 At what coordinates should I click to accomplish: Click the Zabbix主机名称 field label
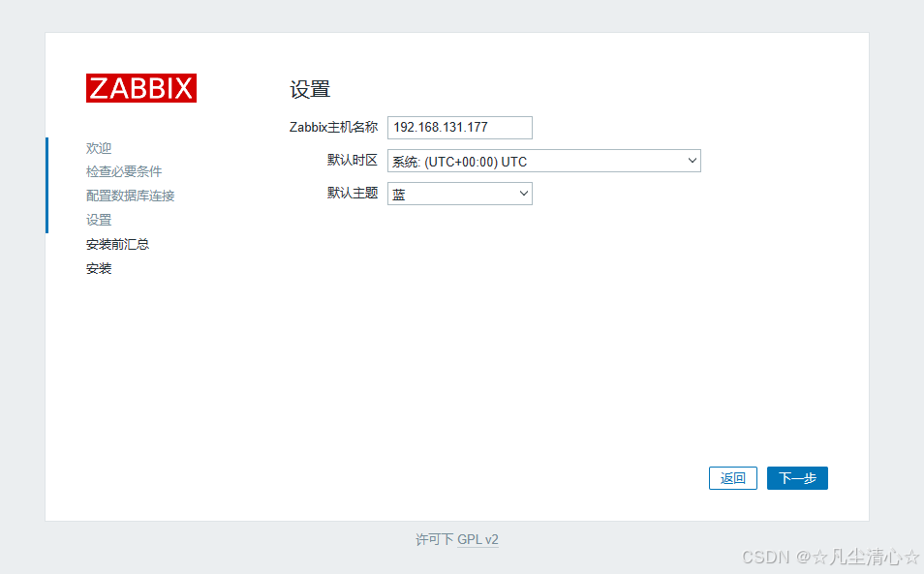[334, 127]
